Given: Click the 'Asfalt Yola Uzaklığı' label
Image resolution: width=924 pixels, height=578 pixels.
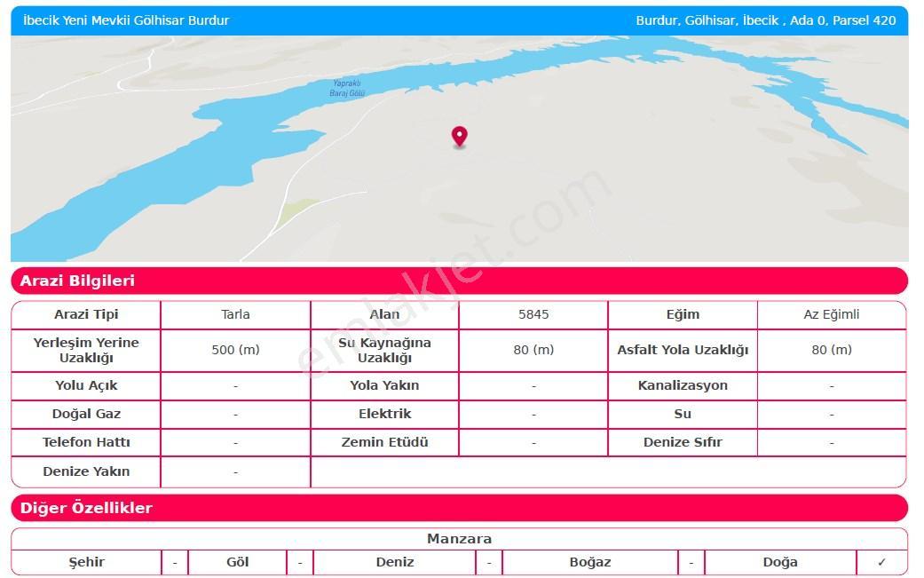Looking at the screenshot, I should coord(683,350).
